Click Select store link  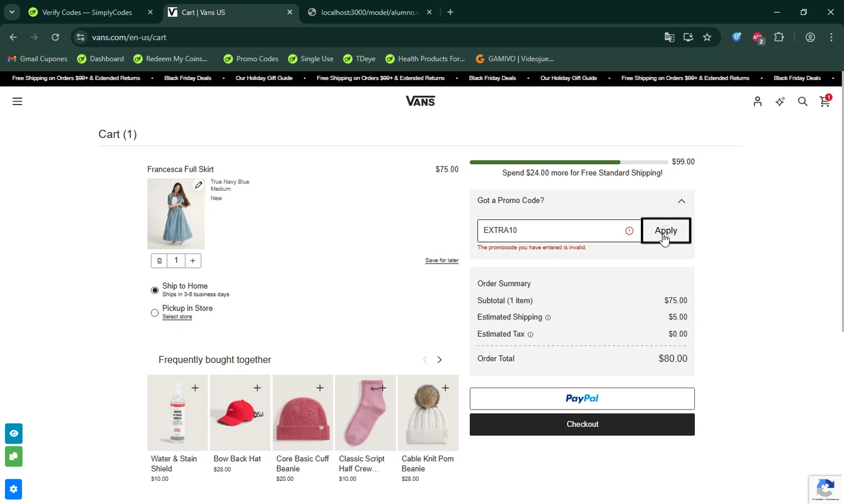[177, 317]
